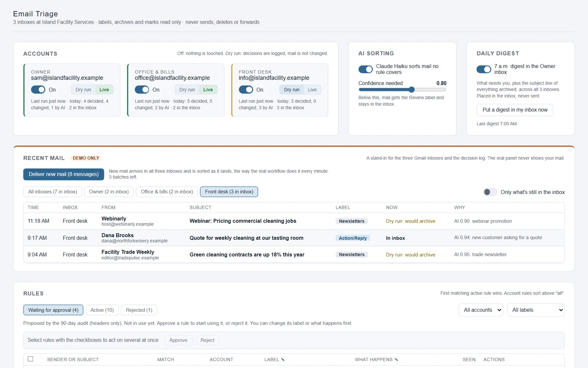Screen dimensions: 588x368
Task: View the Rejected (1) rules tab
Action: (139, 310)
